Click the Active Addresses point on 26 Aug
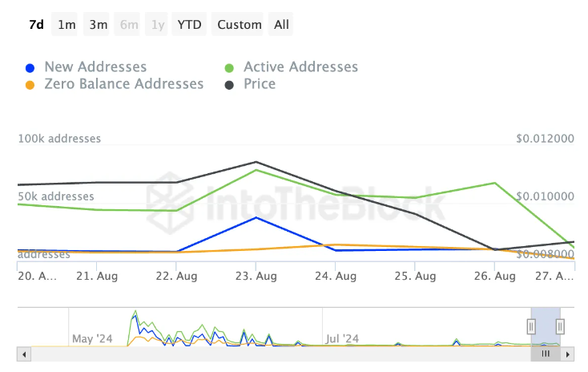The width and height of the screenshot is (588, 372). click(494, 183)
